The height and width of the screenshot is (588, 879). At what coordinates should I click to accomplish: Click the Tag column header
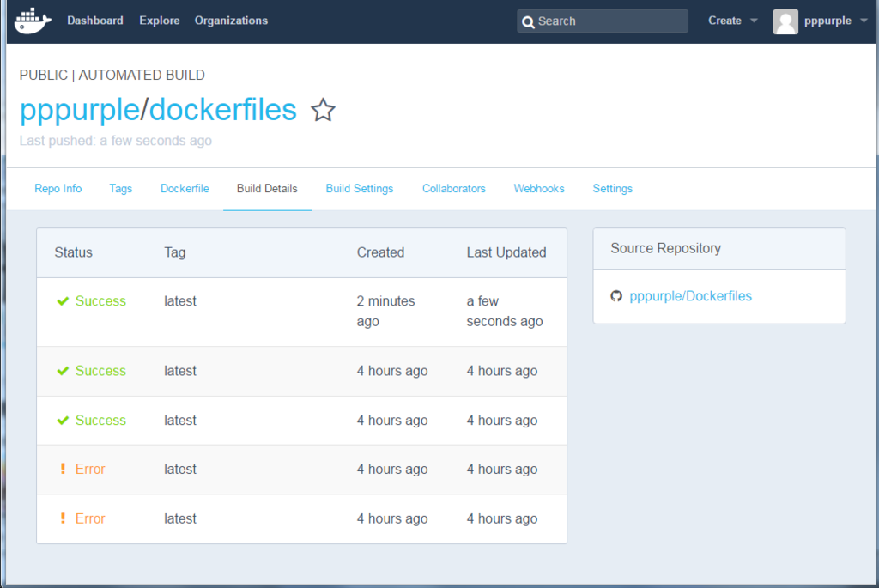[174, 252]
